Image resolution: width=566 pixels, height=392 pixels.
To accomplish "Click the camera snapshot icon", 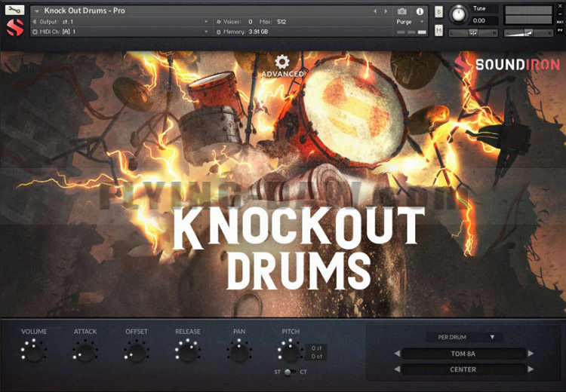I will coord(402,11).
